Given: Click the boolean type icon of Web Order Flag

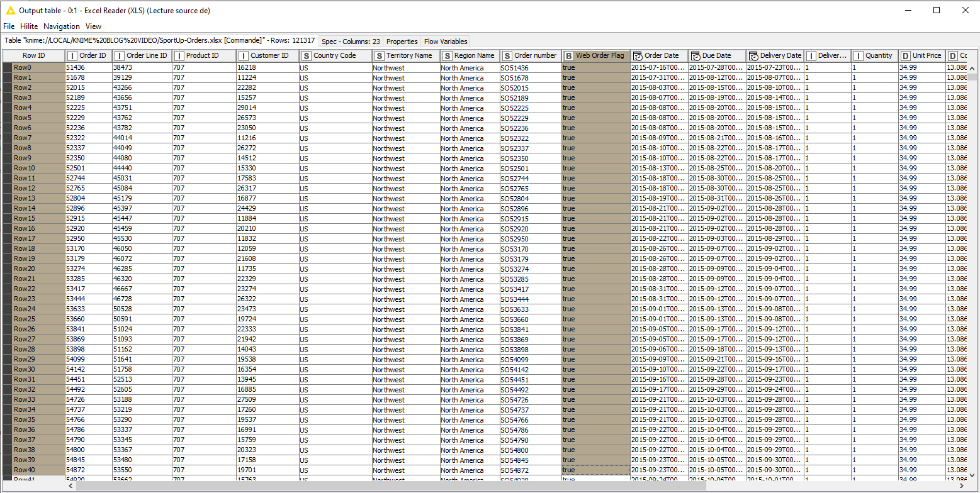Looking at the screenshot, I should click(569, 56).
